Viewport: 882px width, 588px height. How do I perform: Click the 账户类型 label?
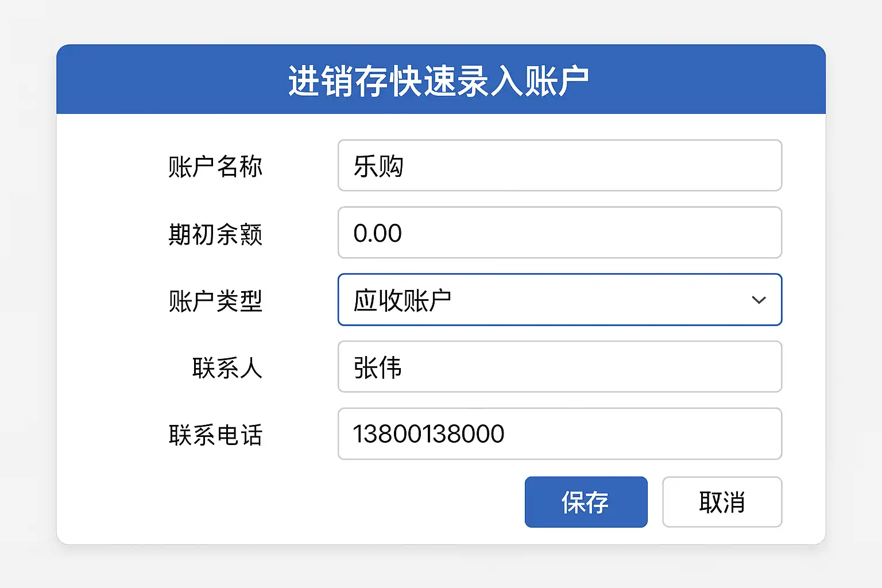tap(215, 301)
